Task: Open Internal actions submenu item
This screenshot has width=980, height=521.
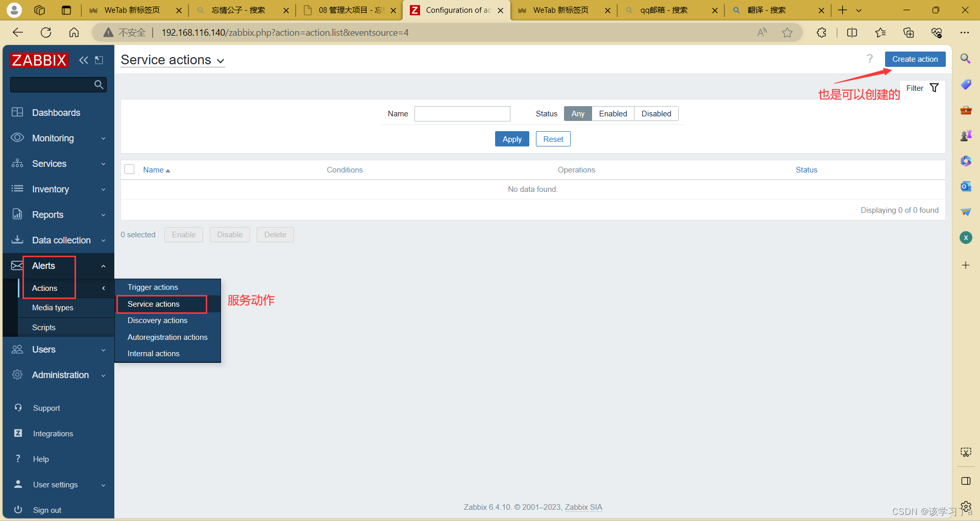Action: 167,354
